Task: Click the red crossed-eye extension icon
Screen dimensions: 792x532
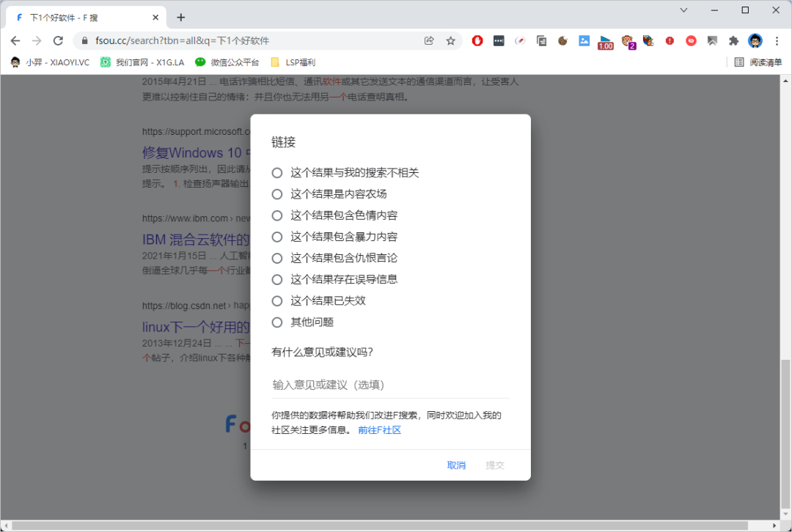Action: [691, 41]
